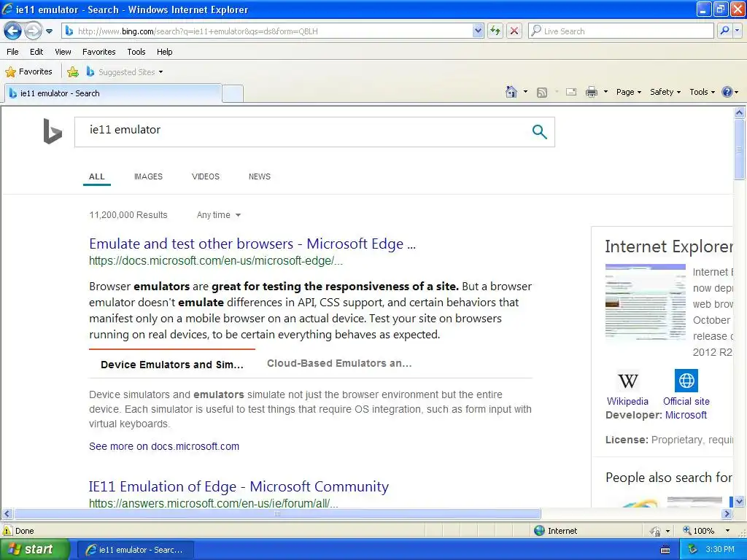The width and height of the screenshot is (747, 560).
Task: Click the Read Mail icon
Action: point(571,92)
